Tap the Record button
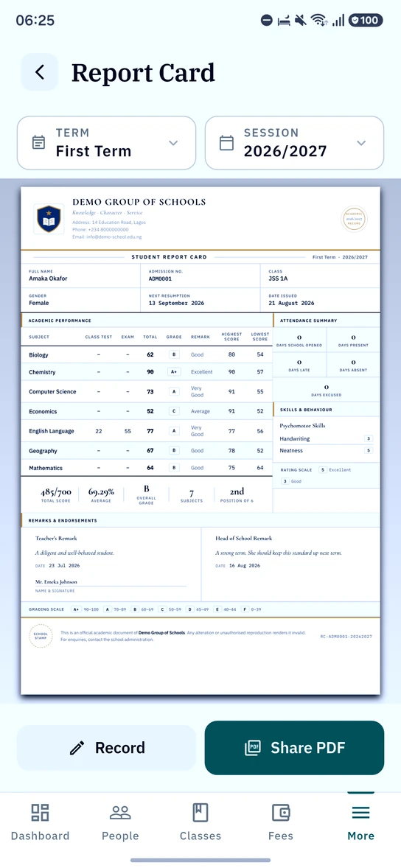 click(106, 748)
